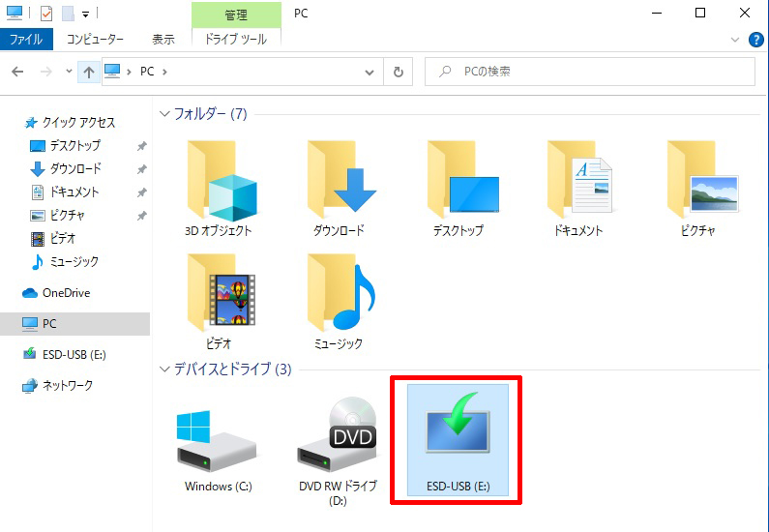The height and width of the screenshot is (532, 769).
Task: Click クイック アクセス in navigation pane
Action: 78,122
